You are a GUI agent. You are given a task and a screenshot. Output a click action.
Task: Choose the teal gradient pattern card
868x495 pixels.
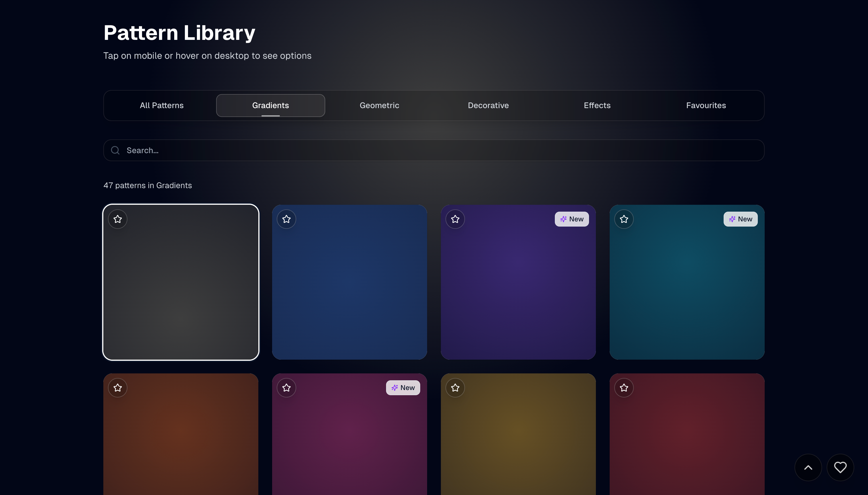687,282
